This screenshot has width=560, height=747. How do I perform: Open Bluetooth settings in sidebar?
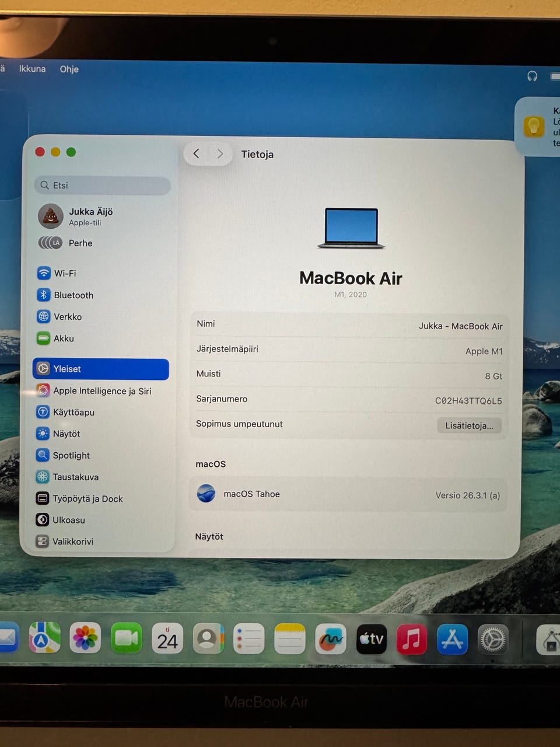pos(65,295)
